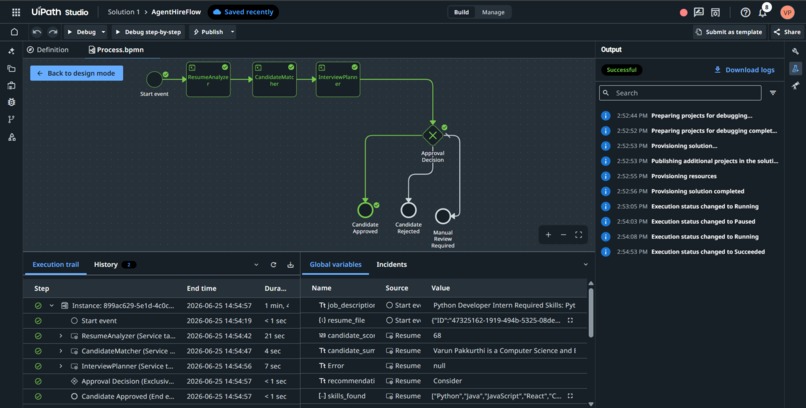Screen dimensions: 806x408
Task: Click the Output search field
Action: (680, 93)
